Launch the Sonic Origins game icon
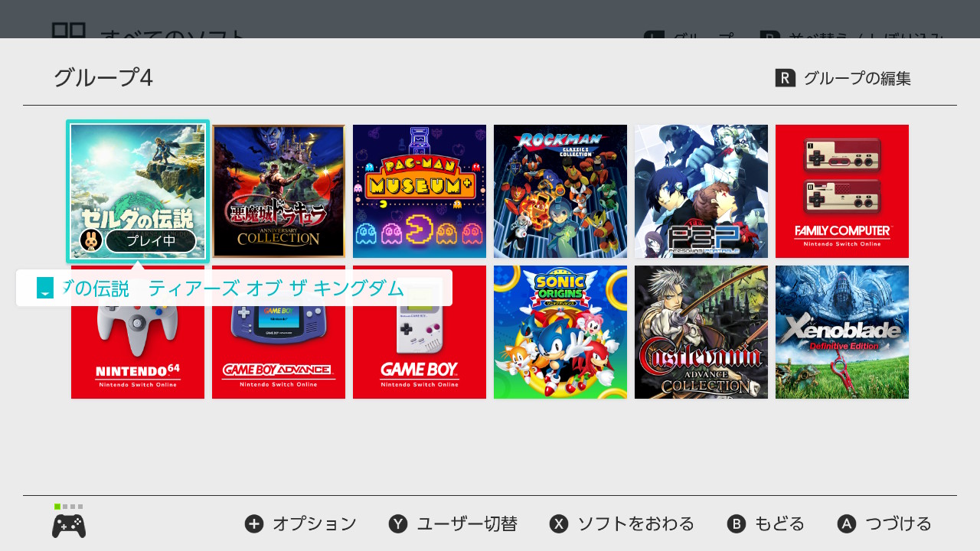 560,332
